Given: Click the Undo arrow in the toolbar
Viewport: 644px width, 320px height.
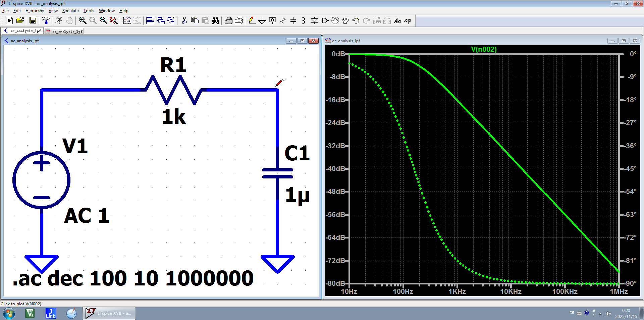Looking at the screenshot, I should (x=356, y=21).
